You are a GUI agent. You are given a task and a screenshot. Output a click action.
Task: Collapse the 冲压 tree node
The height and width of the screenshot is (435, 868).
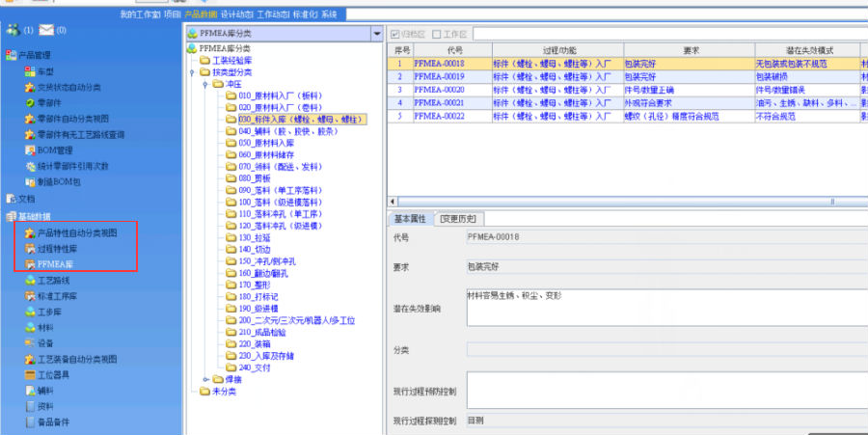pos(206,84)
